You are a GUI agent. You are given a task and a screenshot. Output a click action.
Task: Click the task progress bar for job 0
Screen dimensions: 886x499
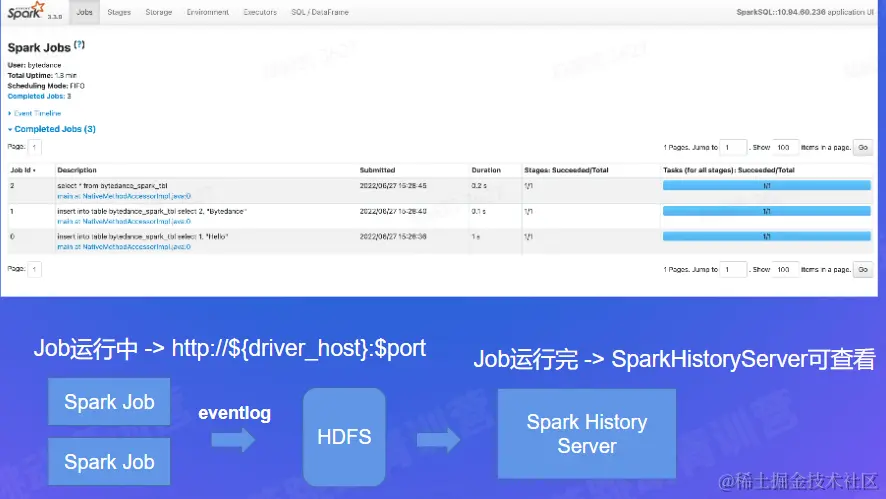pos(766,237)
